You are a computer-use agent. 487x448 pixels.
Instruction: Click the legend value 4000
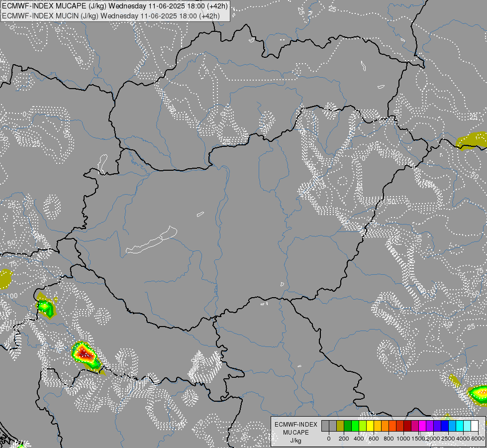463,439
